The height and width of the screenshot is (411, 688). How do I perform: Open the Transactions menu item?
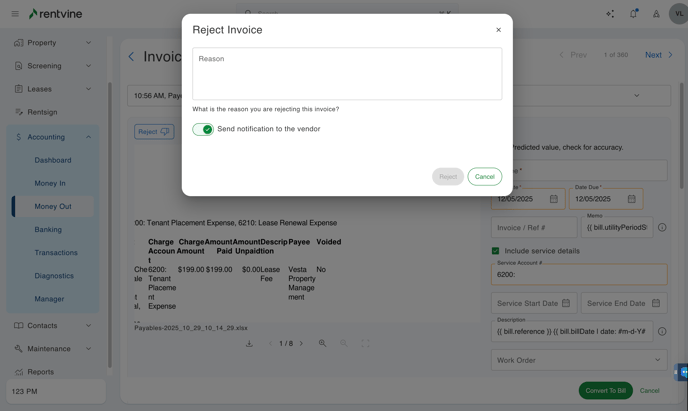(x=56, y=253)
